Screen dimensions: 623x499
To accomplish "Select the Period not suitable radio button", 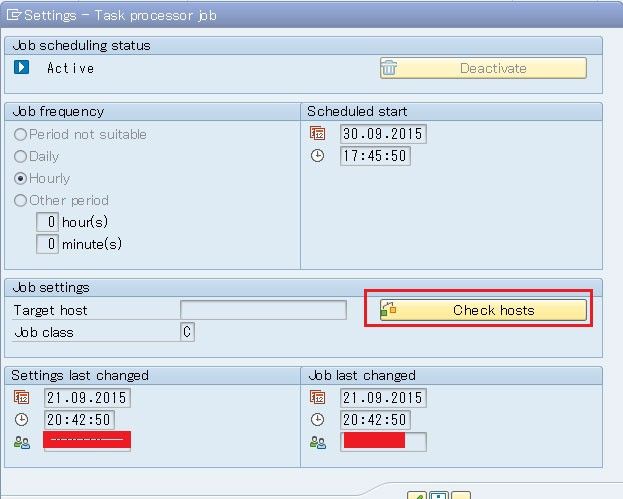I will [20, 134].
